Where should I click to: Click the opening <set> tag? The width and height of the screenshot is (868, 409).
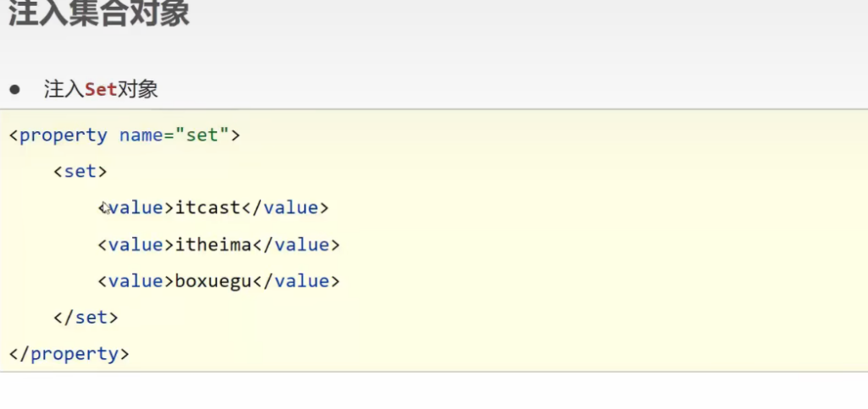[80, 171]
